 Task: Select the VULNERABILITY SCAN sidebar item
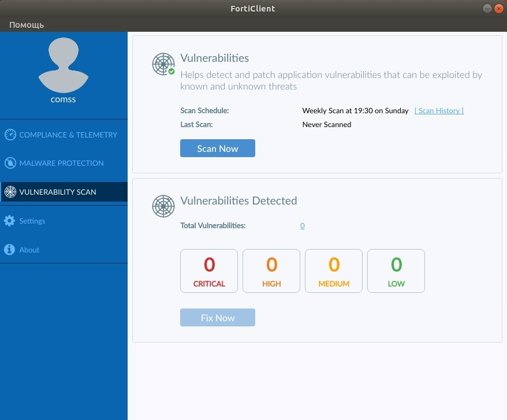[x=64, y=192]
